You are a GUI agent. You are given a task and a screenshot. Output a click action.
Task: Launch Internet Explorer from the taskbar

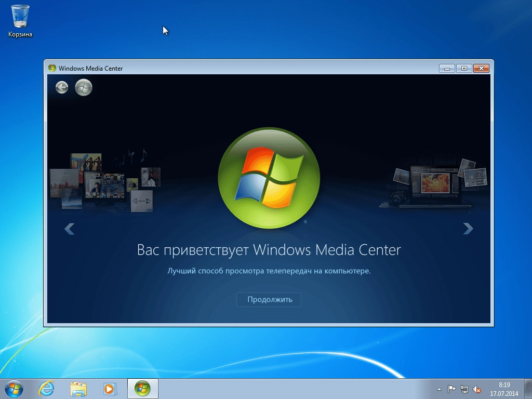click(x=46, y=389)
